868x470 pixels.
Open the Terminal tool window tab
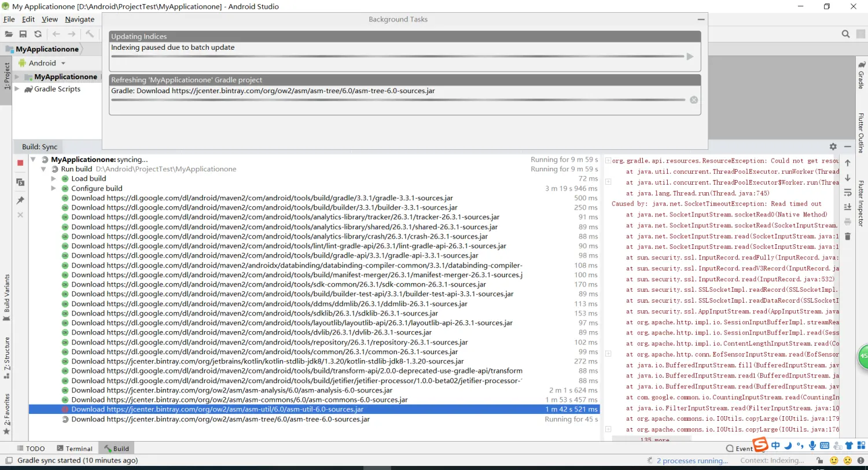[x=75, y=449]
